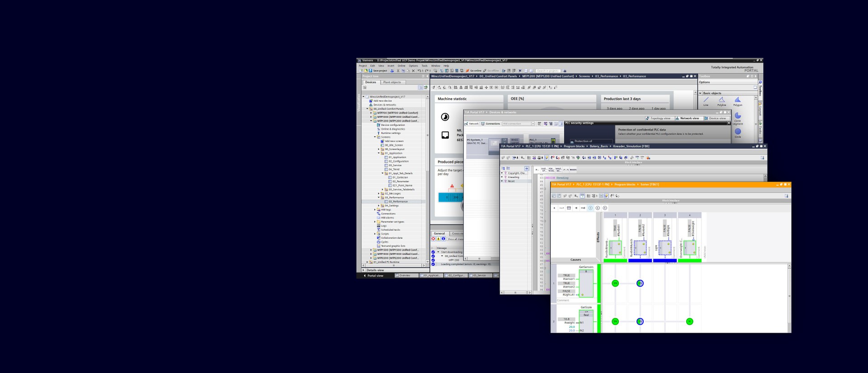This screenshot has width=868, height=373.
Task: Select the Polyline tool in Basic objects
Action: click(722, 100)
